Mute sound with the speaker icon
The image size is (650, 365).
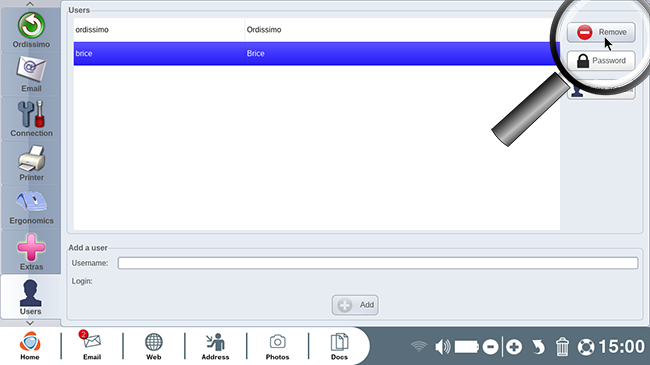[443, 347]
